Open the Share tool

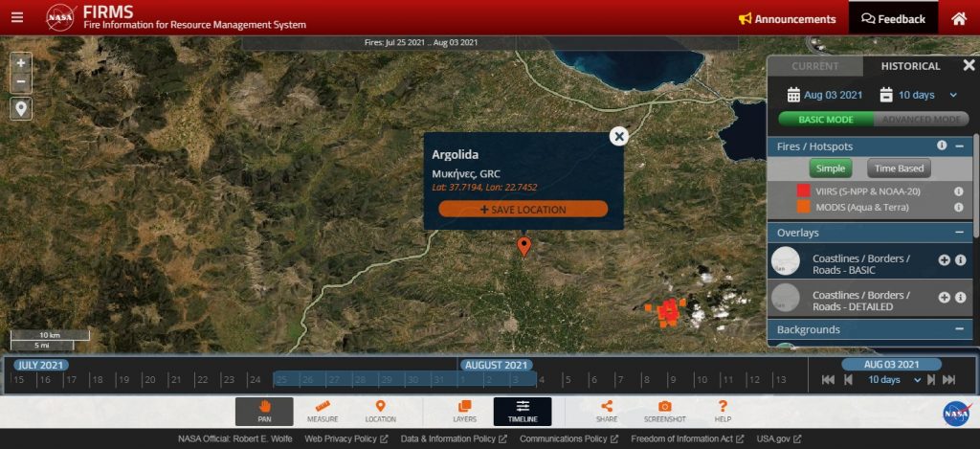[606, 412]
